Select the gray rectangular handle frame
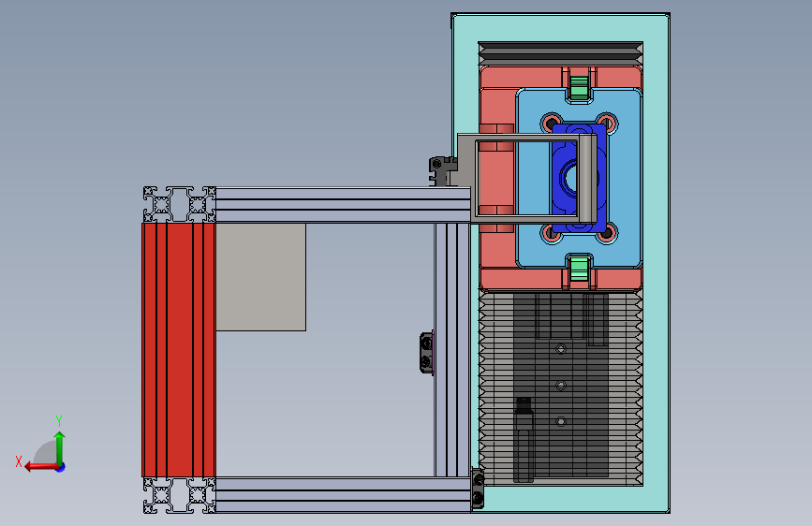Screen dimensions: 812x526 (x=526, y=179)
